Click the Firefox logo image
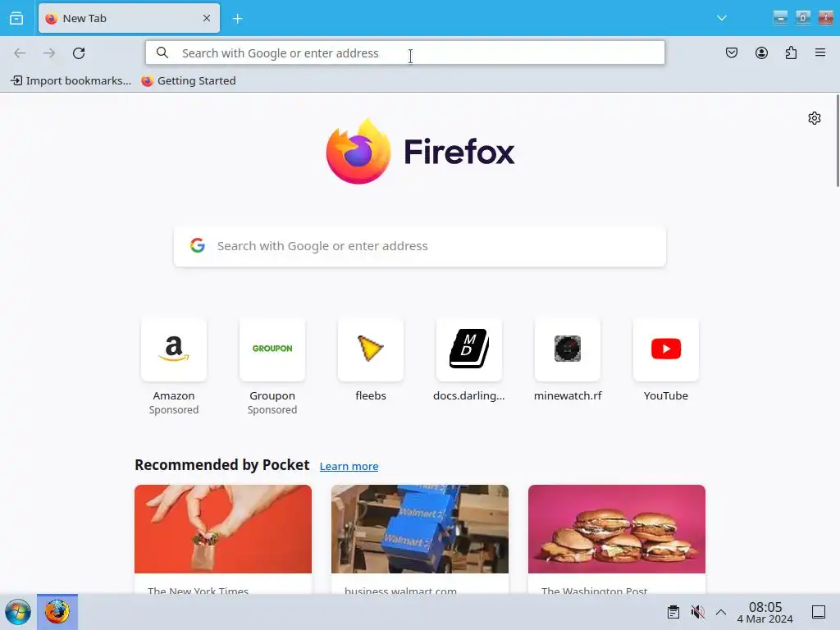 (358, 152)
